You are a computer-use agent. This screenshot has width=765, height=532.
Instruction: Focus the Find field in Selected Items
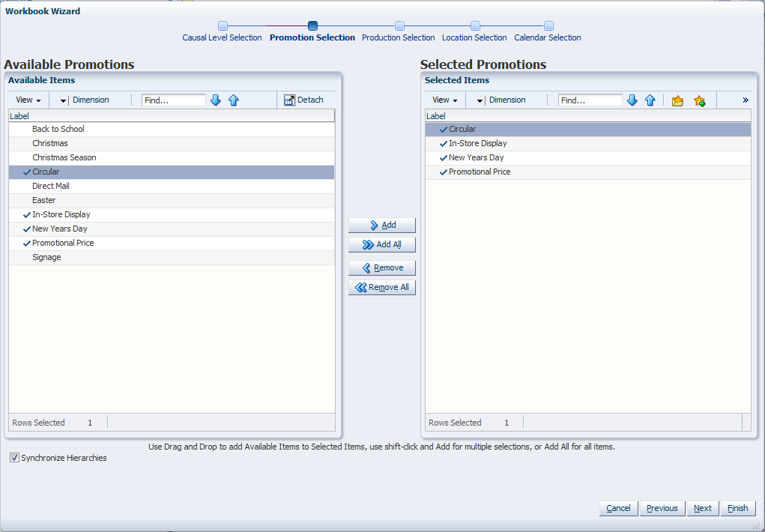[x=590, y=100]
